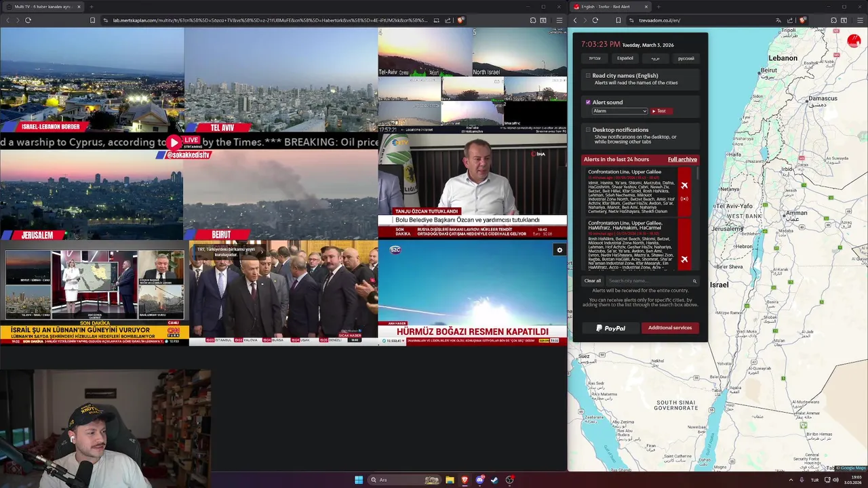868x488 pixels.
Task: Click the Hürmüz Boğazı stream video
Action: tap(473, 293)
